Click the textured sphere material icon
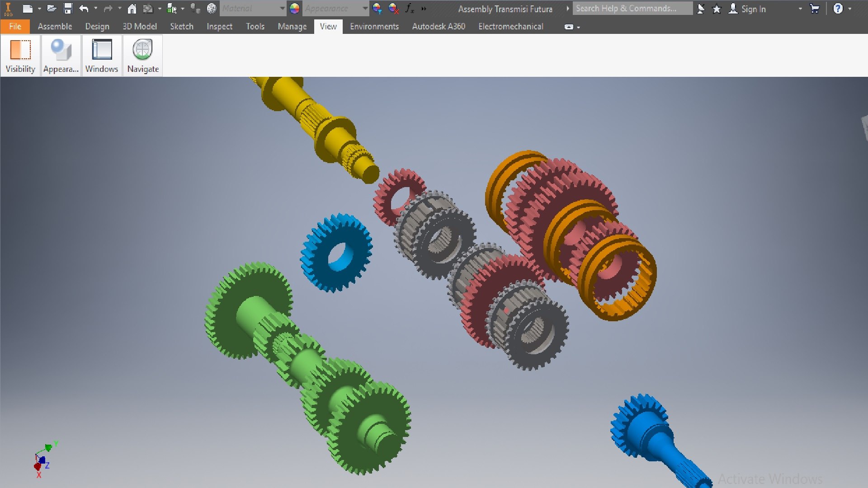This screenshot has height=488, width=868. tap(212, 9)
